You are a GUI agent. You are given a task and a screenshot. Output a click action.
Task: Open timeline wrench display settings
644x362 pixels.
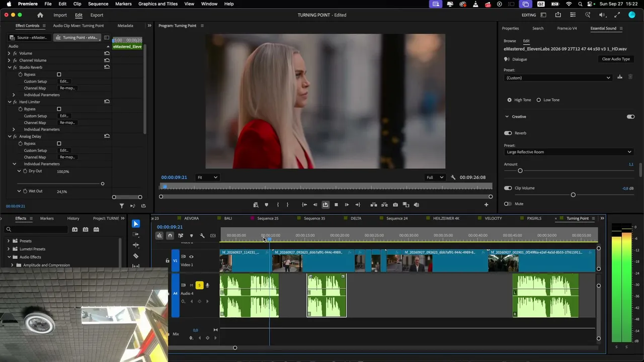(202, 235)
